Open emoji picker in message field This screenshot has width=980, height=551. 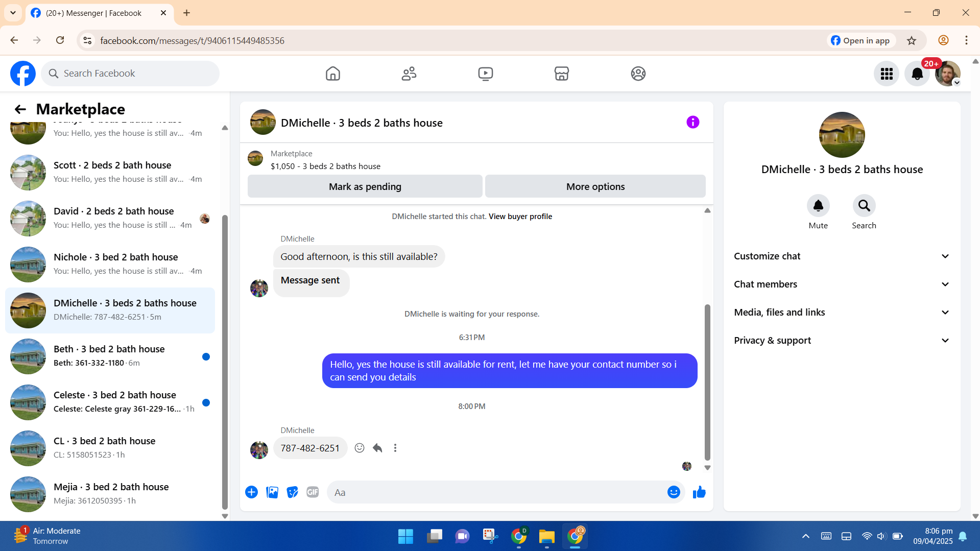[x=674, y=492]
